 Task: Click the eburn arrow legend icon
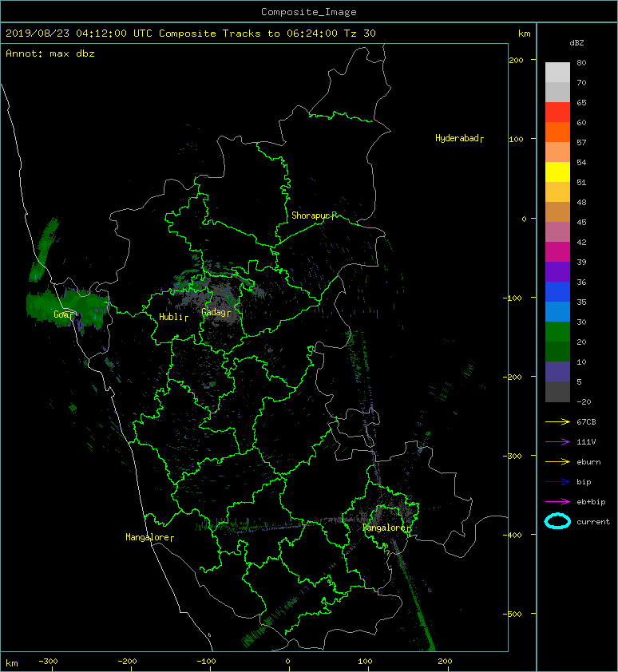pos(557,461)
